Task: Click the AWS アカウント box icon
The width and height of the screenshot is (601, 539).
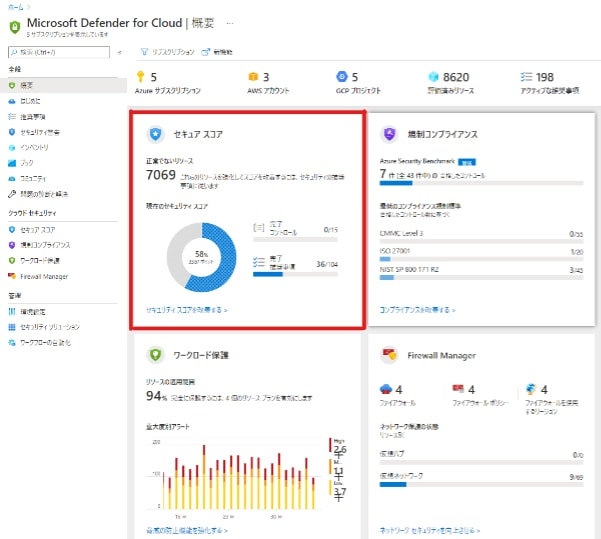Action: [x=253, y=77]
